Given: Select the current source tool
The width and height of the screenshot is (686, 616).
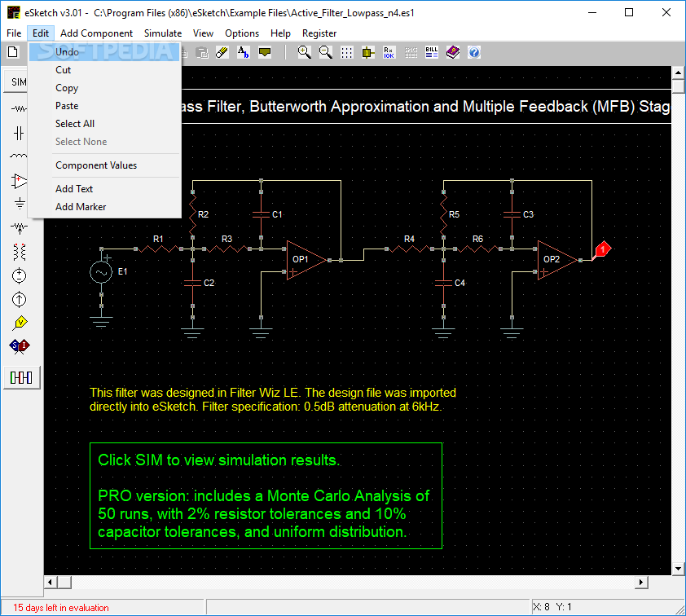Looking at the screenshot, I should [x=20, y=299].
